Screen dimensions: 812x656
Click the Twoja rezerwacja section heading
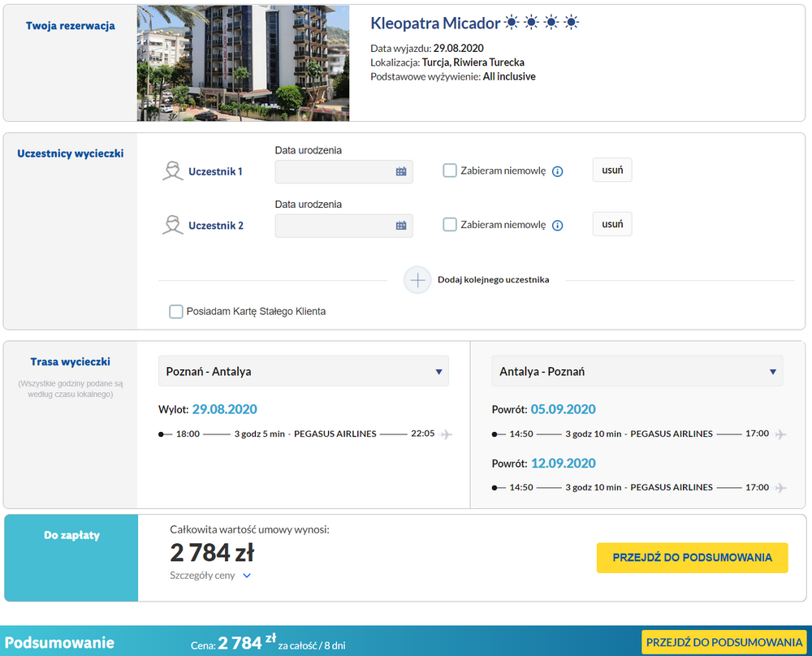tap(70, 26)
